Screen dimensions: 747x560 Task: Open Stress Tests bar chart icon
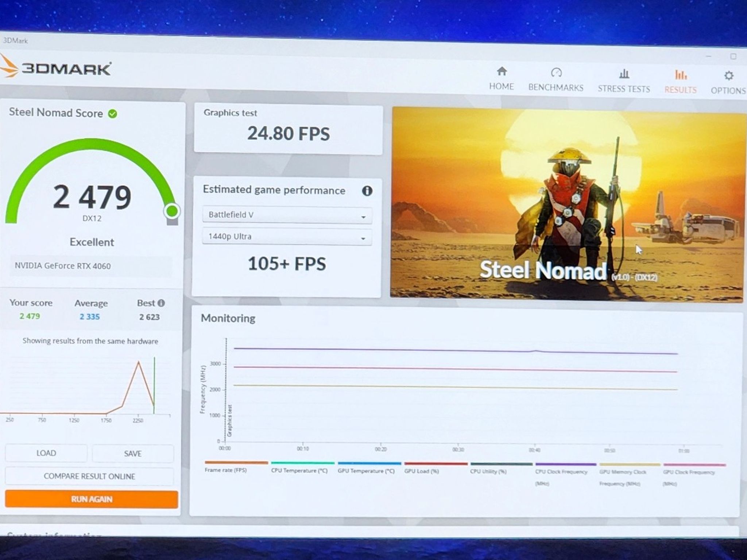click(x=624, y=74)
